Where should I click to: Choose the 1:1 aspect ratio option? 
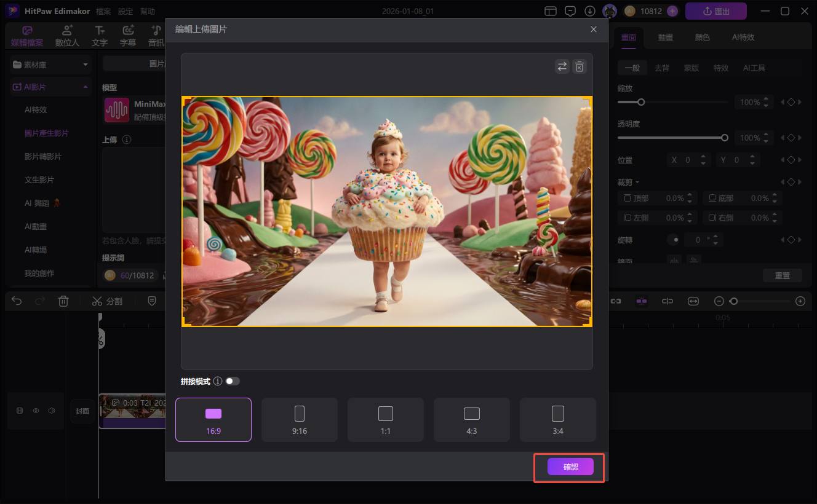(386, 420)
